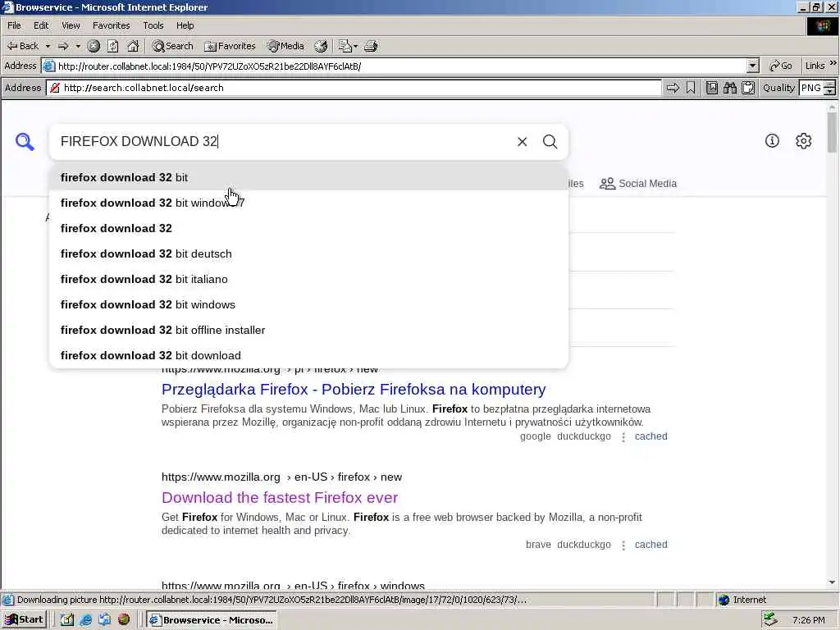Choose suggestion 'firefox download 32 bit windows'
The image size is (840, 630).
(308, 305)
